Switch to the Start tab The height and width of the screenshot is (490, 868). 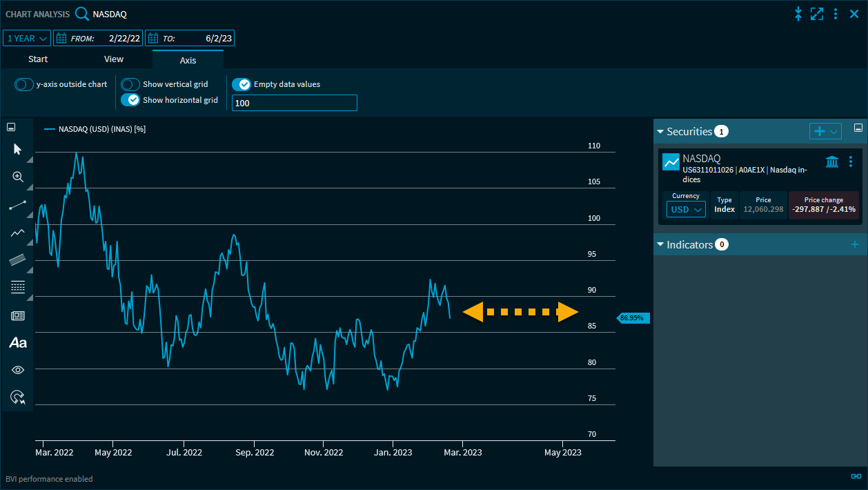(x=38, y=59)
